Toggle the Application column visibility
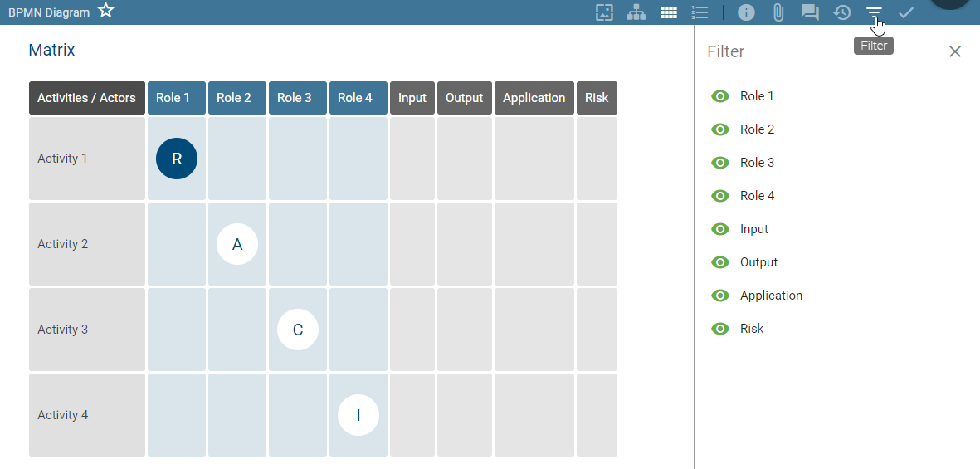The height and width of the screenshot is (469, 980). click(720, 296)
